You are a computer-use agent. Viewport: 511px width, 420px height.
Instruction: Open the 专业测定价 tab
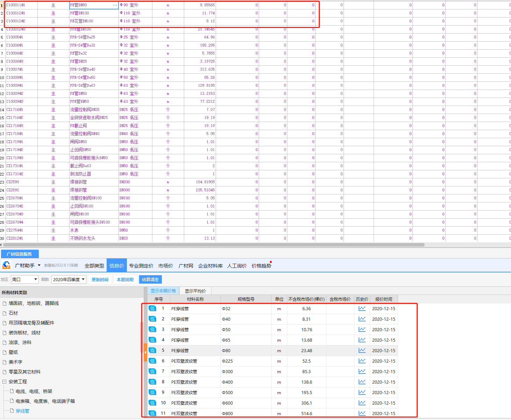pyautogui.click(x=141, y=266)
